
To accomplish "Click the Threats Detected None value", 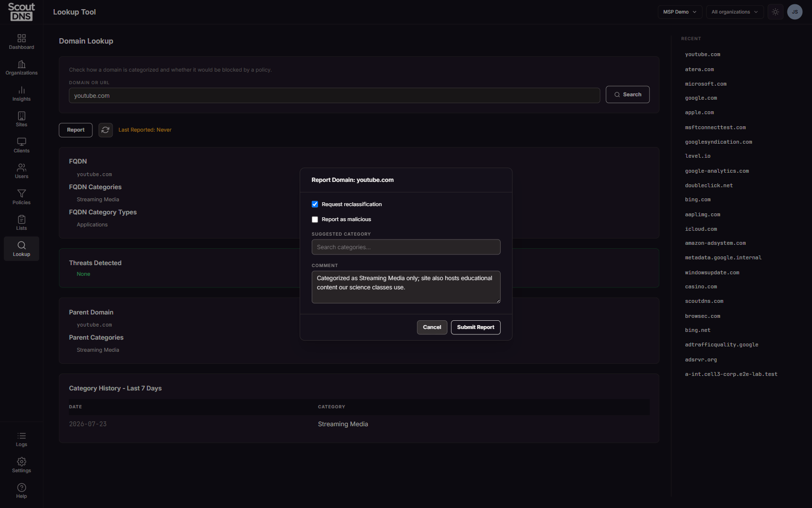I will click(83, 274).
